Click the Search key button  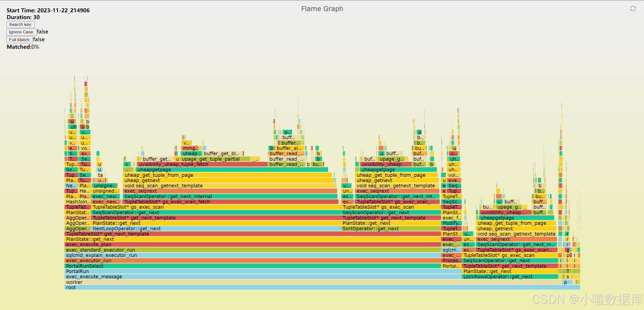[20, 24]
